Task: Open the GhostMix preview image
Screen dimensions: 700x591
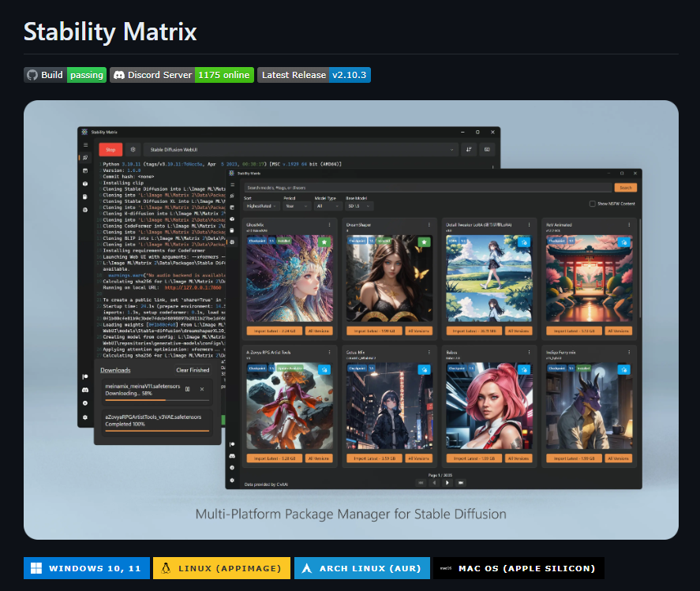Action: pos(290,278)
